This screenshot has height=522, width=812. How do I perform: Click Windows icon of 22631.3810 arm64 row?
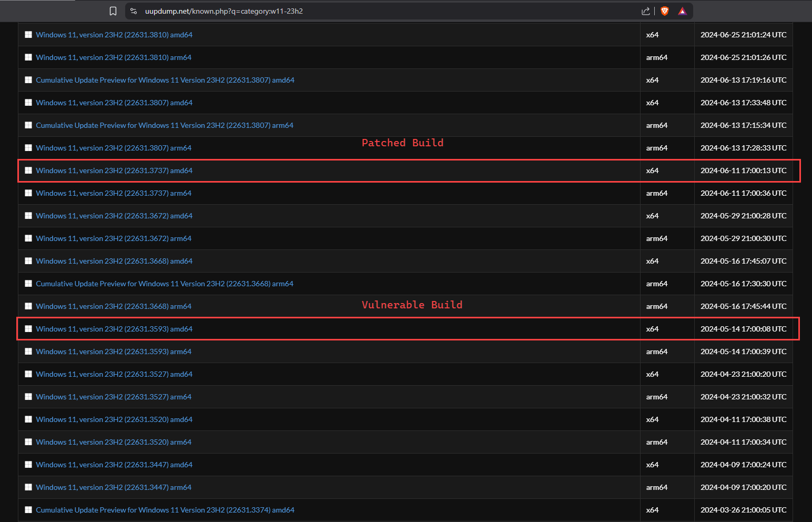[x=28, y=57]
